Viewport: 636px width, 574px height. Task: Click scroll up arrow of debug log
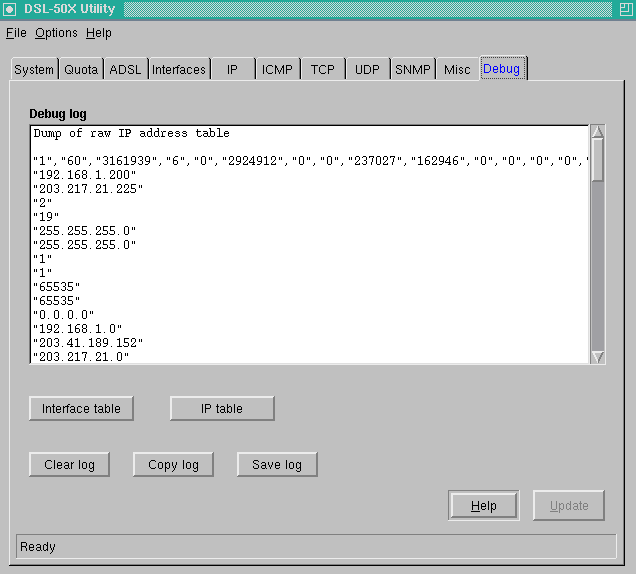click(597, 131)
